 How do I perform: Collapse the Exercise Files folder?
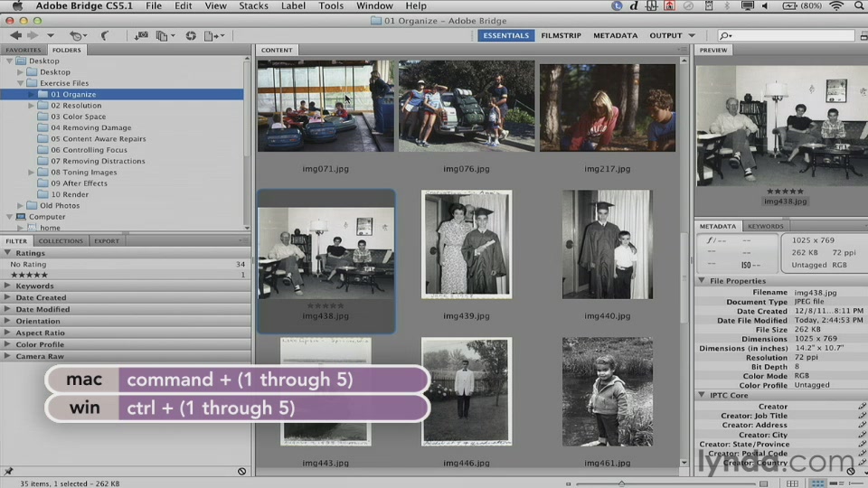pyautogui.click(x=21, y=83)
